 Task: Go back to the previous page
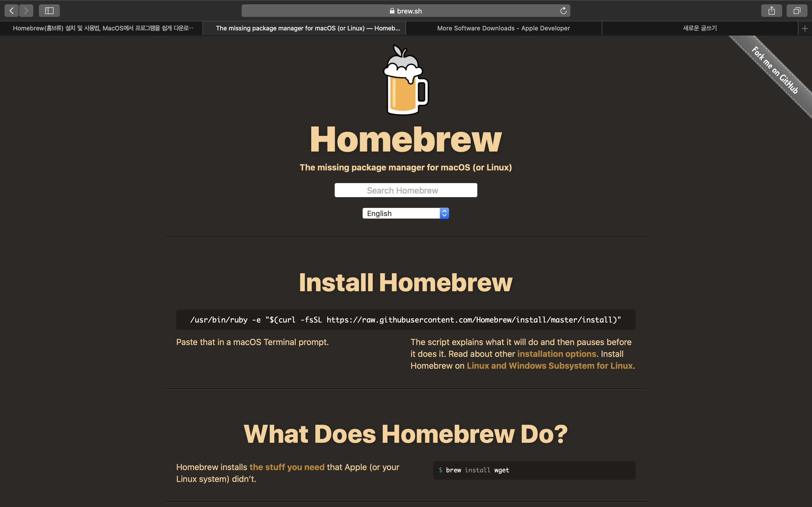(x=11, y=11)
